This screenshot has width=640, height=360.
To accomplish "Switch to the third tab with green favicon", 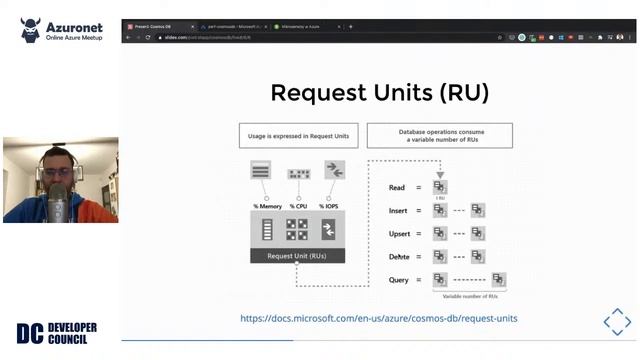I will click(305, 27).
